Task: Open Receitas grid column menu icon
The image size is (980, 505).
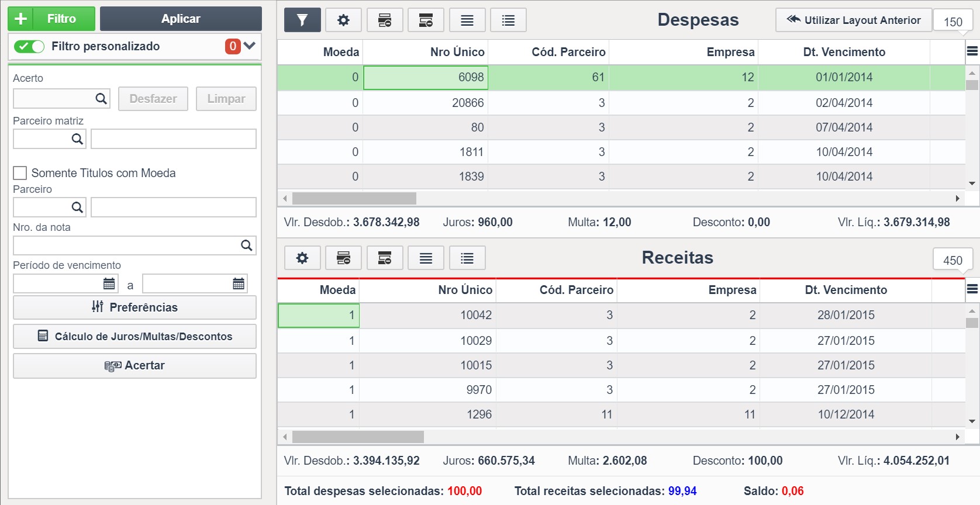Action: click(972, 289)
